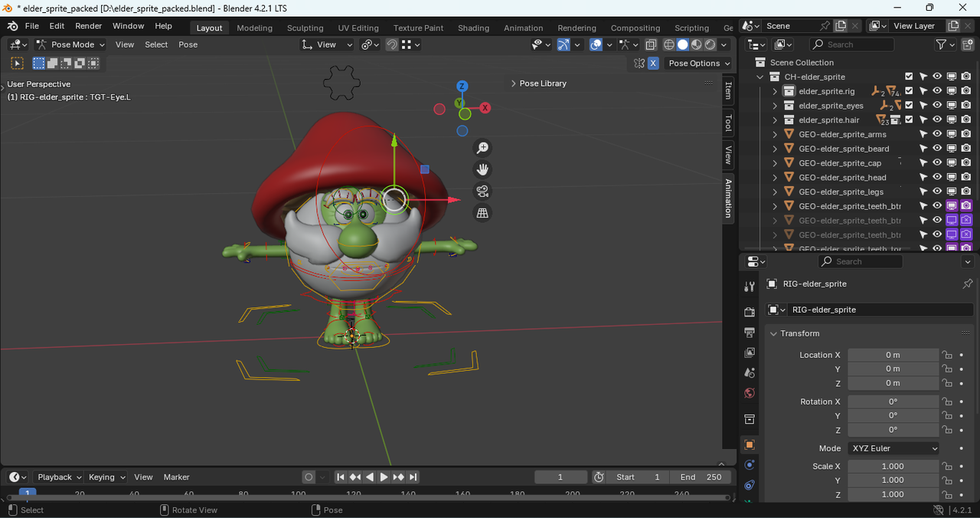Lock the Rotation X value with the padlock icon
The height and width of the screenshot is (518, 980).
947,402
